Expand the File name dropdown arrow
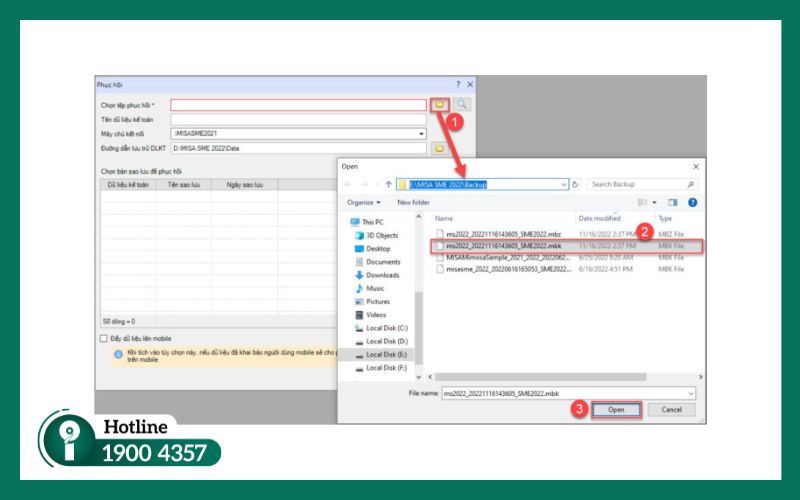The width and height of the screenshot is (800, 500). click(x=691, y=393)
